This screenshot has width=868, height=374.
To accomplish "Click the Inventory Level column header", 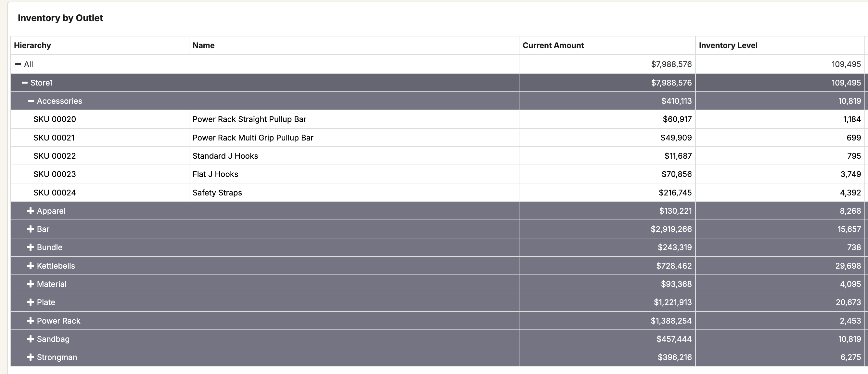I will point(728,46).
